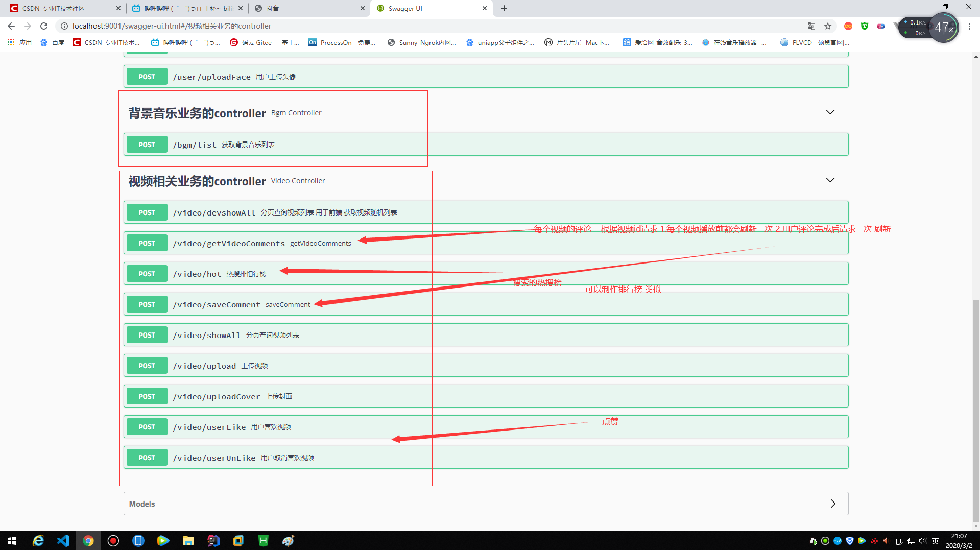Launch Internet Explorer from taskbar
Viewport: 980px width, 550px height.
tap(38, 540)
